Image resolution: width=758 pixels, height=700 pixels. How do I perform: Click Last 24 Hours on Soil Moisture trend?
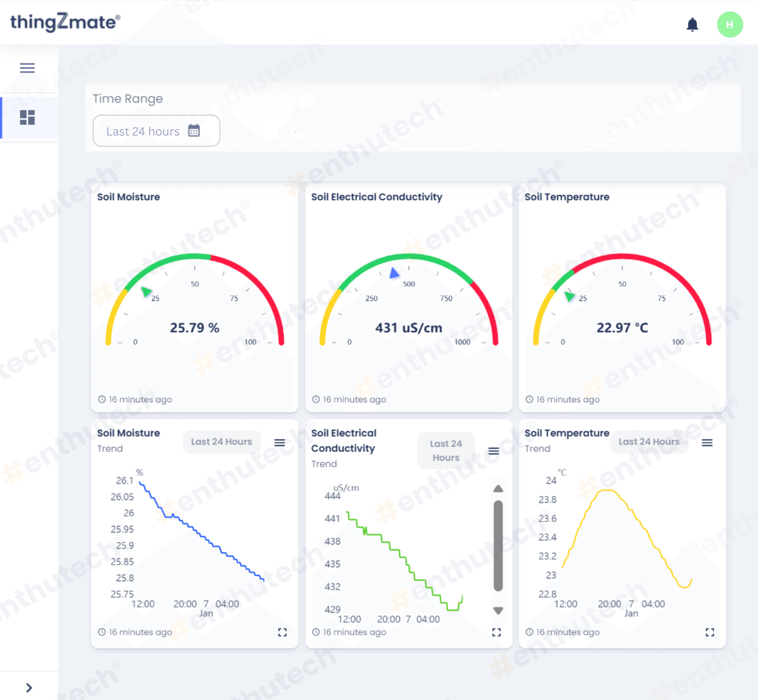tap(221, 442)
